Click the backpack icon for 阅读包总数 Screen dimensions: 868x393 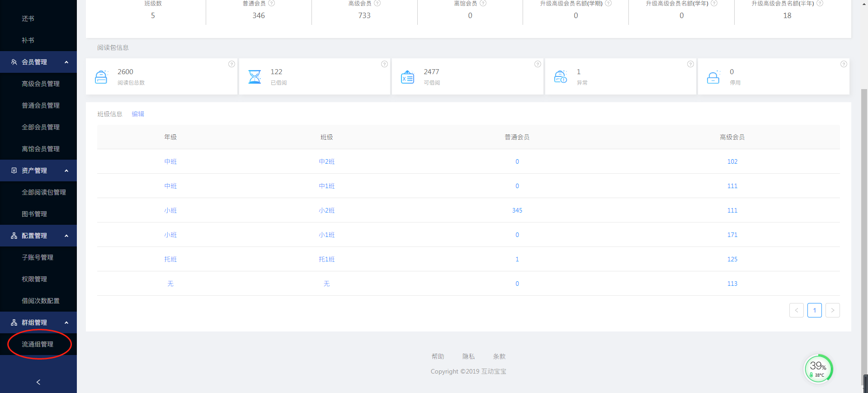[101, 77]
